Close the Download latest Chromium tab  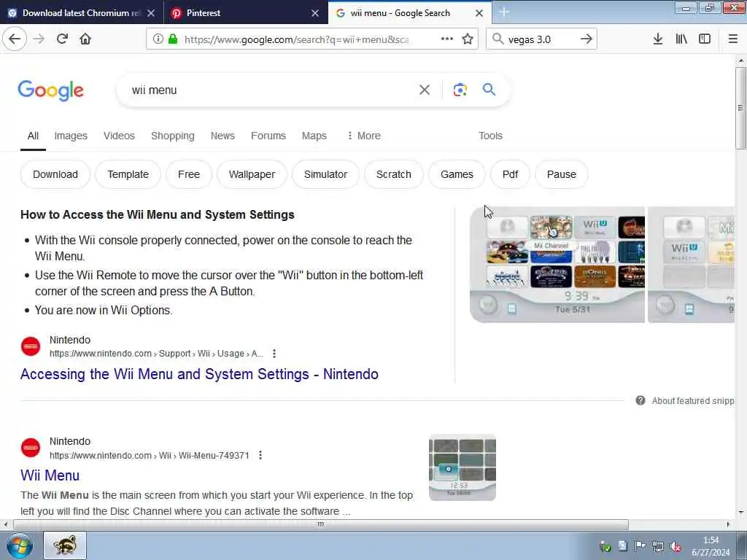151,13
